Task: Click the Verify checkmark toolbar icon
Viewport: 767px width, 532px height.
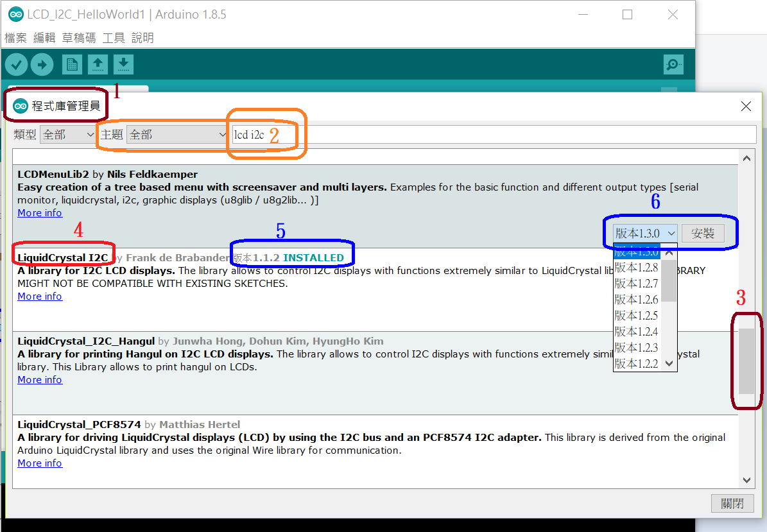Action: pyautogui.click(x=16, y=65)
